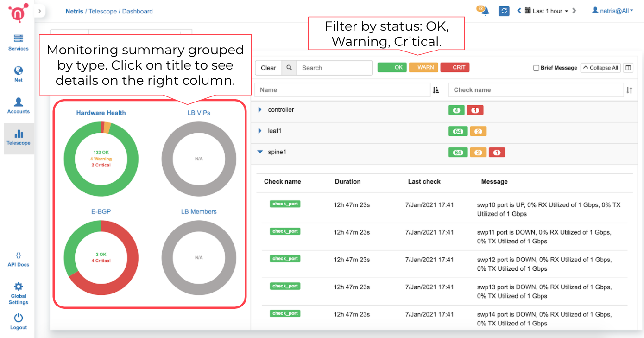644x338 pixels.
Task: Expand the controller row
Action: pyautogui.click(x=260, y=110)
